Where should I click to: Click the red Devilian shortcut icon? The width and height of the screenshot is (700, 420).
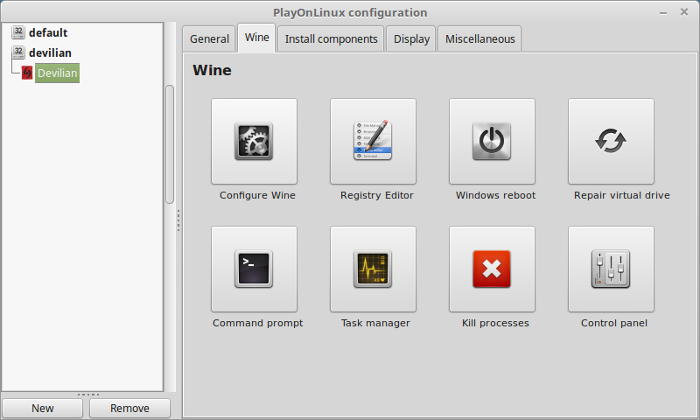pos(27,73)
